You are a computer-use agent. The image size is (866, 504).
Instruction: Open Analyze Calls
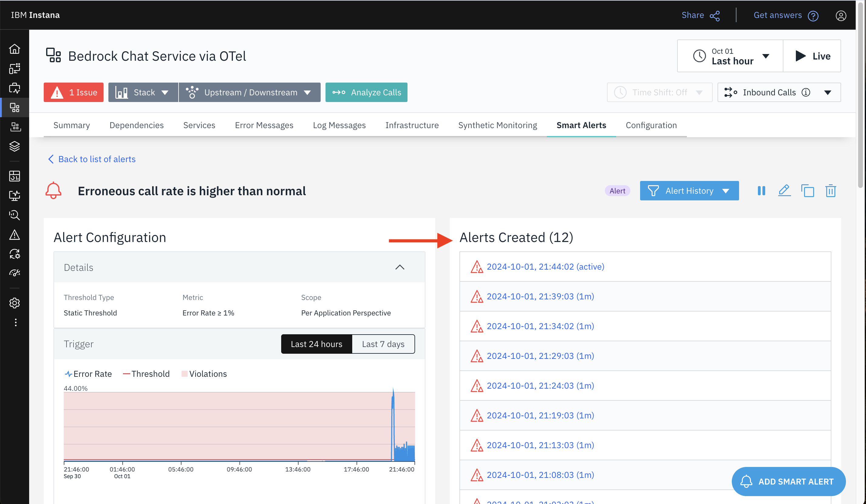click(366, 92)
